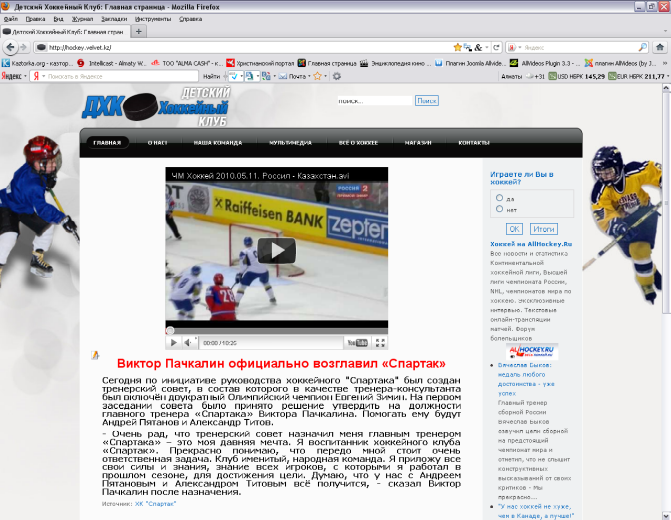
Task: Open the Плагин Joomla AllVideos bookmark
Action: [470, 63]
